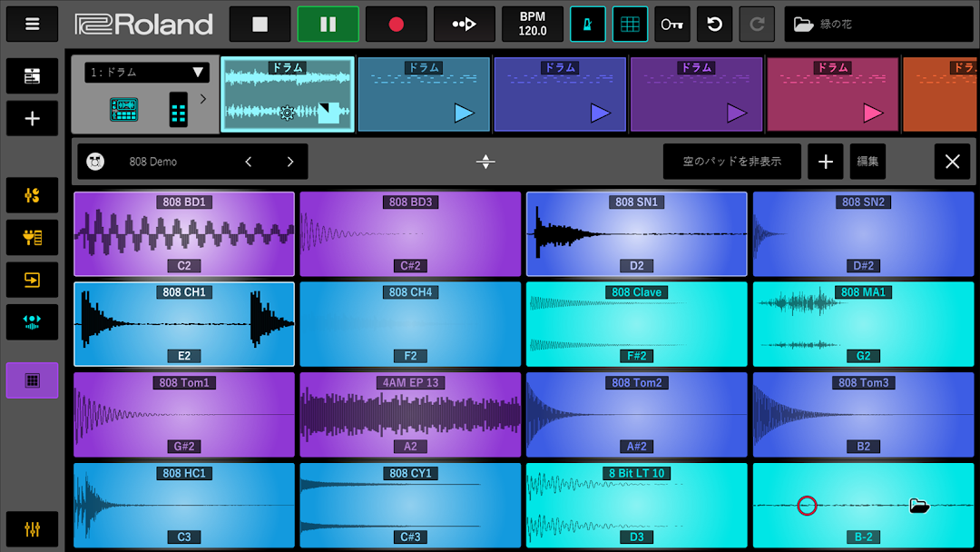
Task: Trigger the 808 Tom3 pad
Action: click(x=863, y=415)
